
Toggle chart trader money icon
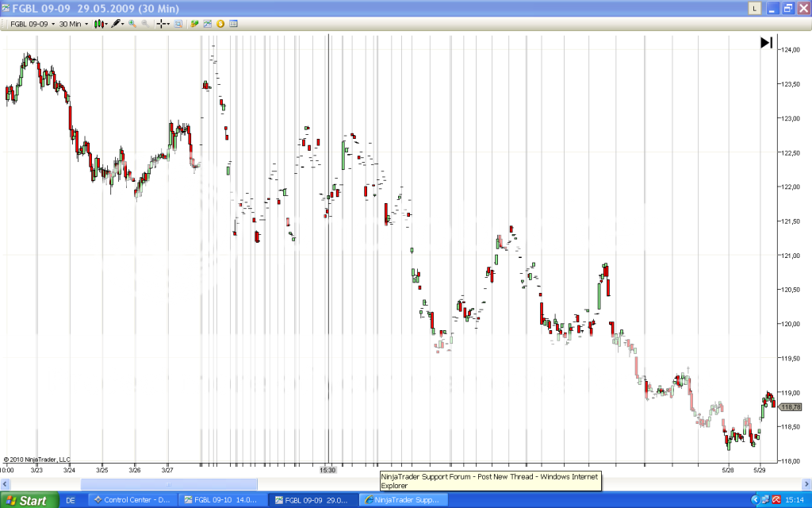194,24
